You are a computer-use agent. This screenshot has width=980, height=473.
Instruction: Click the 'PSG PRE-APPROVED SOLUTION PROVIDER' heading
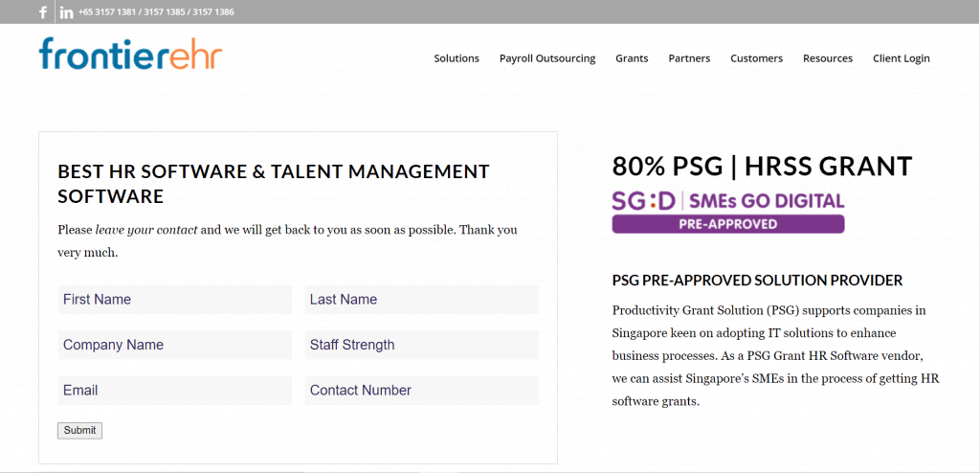(758, 281)
